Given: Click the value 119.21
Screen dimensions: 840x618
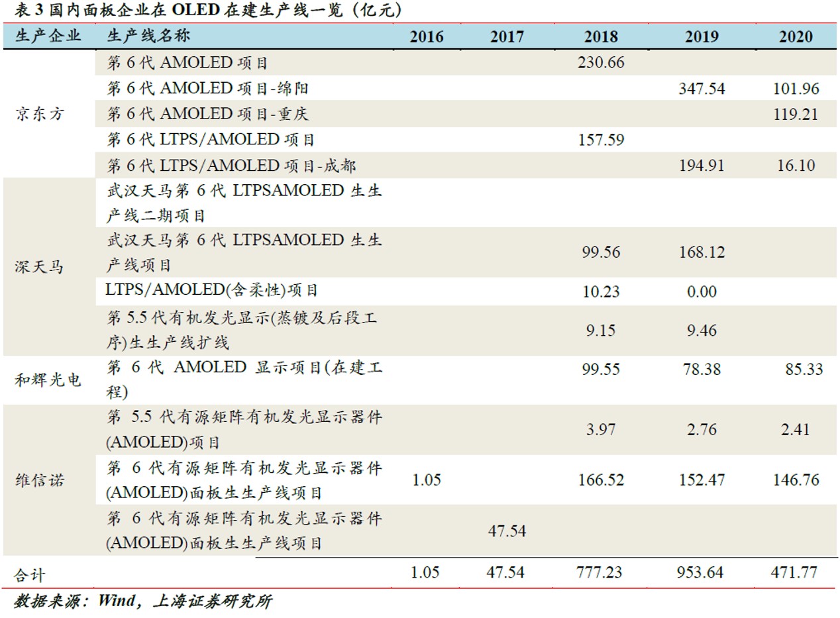Looking at the screenshot, I should click(x=796, y=115).
